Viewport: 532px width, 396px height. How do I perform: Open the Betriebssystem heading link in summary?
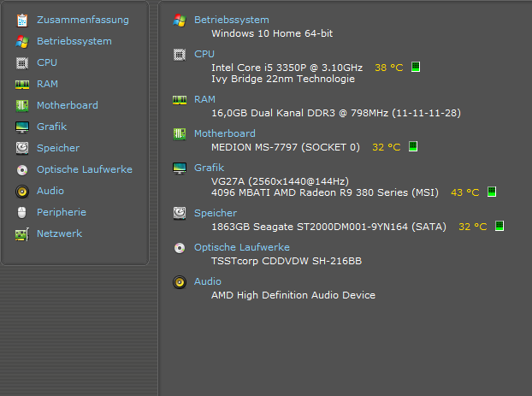click(231, 20)
